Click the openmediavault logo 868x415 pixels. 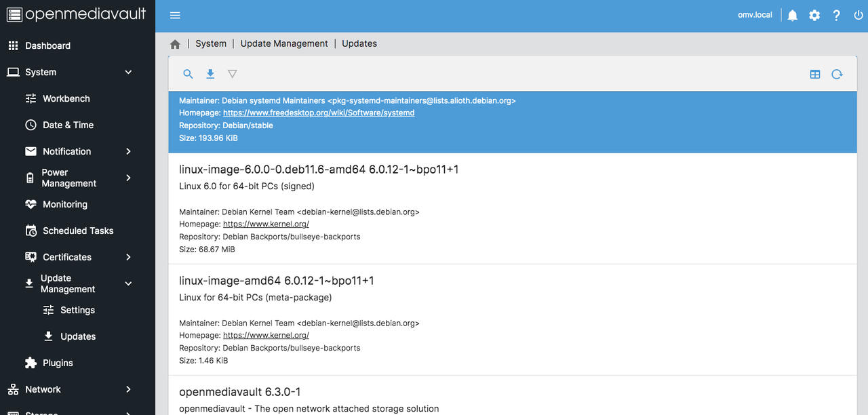[x=77, y=15]
